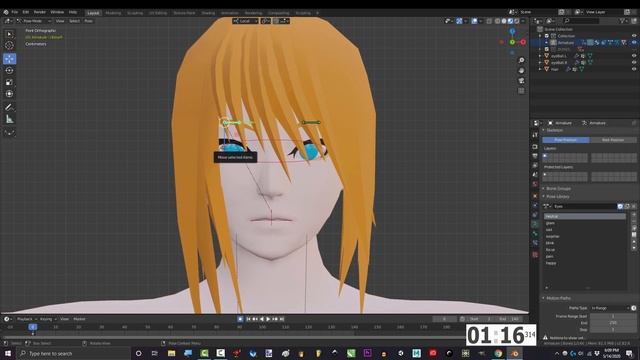Click the red X axis gizmo dot
This screenshot has width=640, height=360.
(523, 42)
